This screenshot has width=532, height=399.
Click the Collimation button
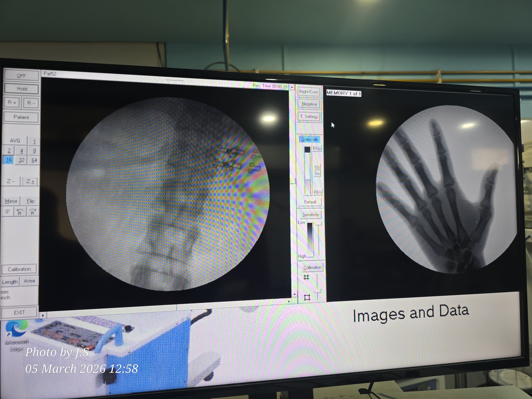click(312, 267)
